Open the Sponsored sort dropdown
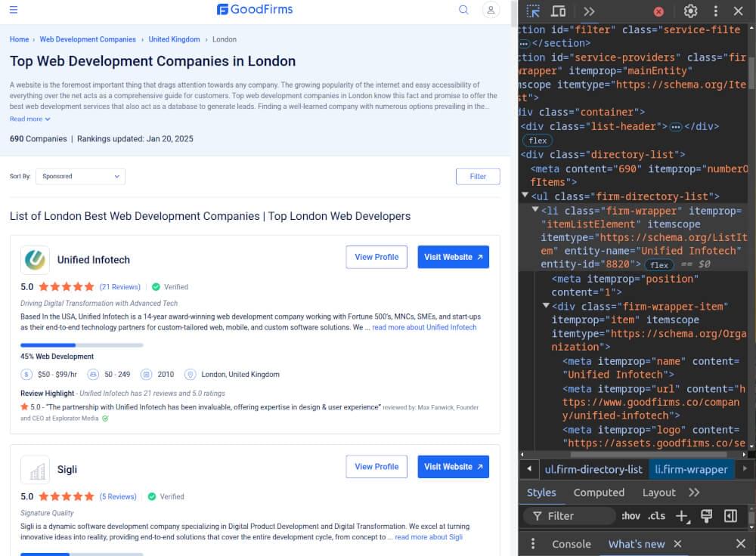The width and height of the screenshot is (756, 556). point(80,176)
